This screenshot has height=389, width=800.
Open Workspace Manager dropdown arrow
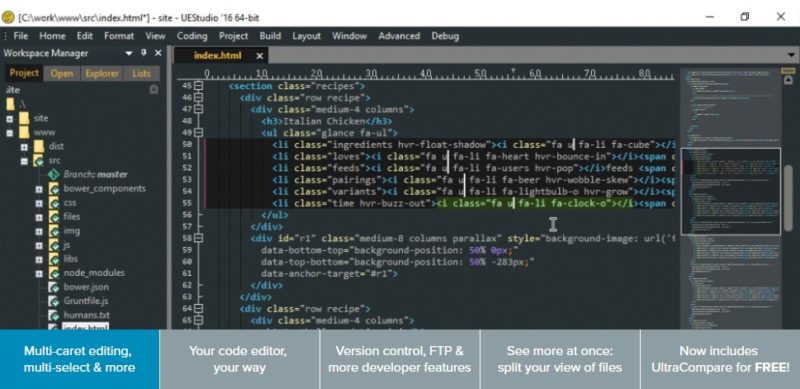point(129,54)
